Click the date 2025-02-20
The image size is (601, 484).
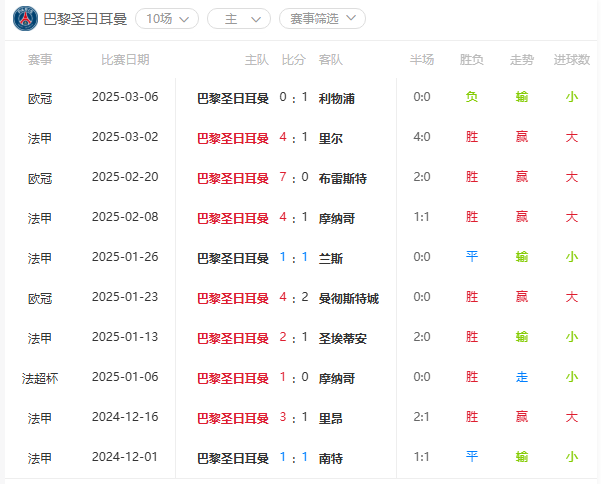[125, 177]
